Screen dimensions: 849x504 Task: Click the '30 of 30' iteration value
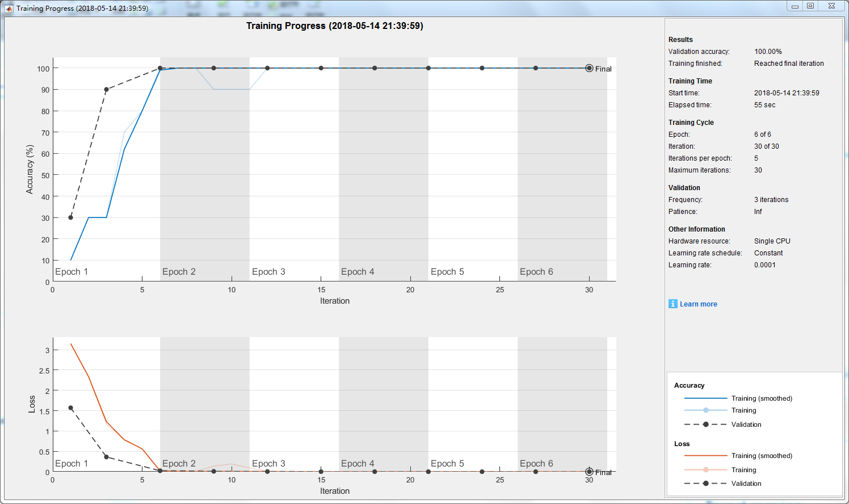point(767,146)
